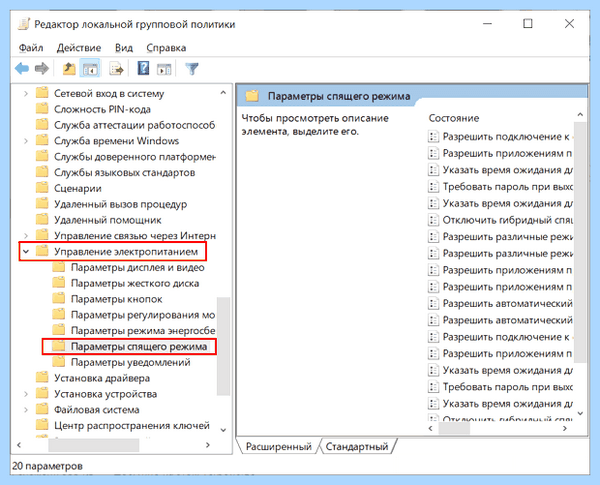Switch to the Расширенный tab
Viewport: 600px width, 485px height.
click(278, 446)
